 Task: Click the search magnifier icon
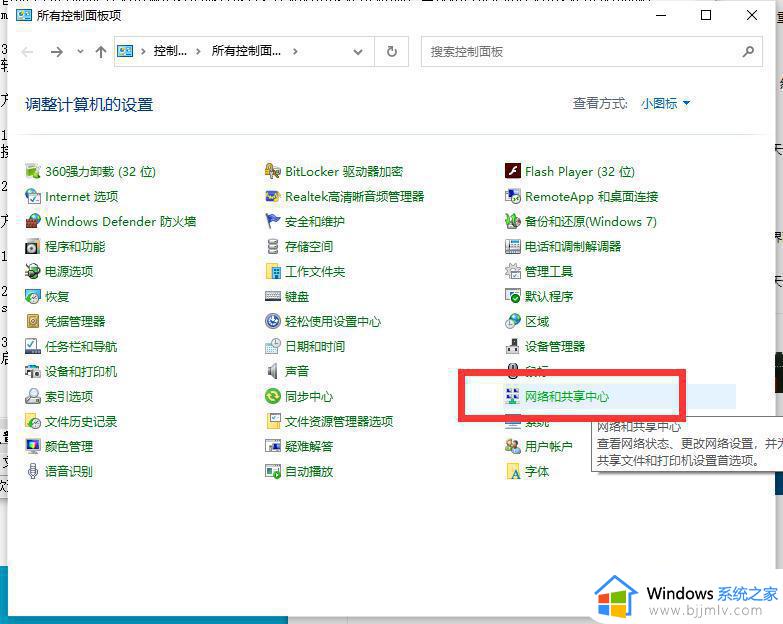(748, 51)
